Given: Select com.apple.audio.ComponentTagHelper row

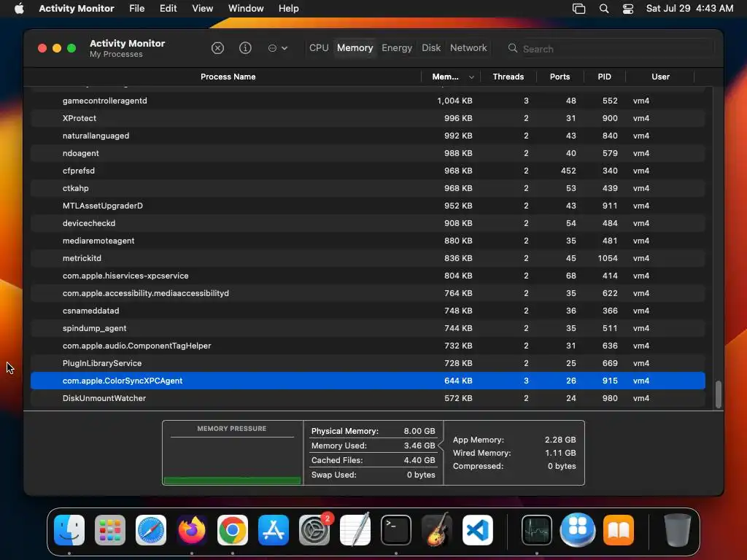Looking at the screenshot, I should point(368,346).
